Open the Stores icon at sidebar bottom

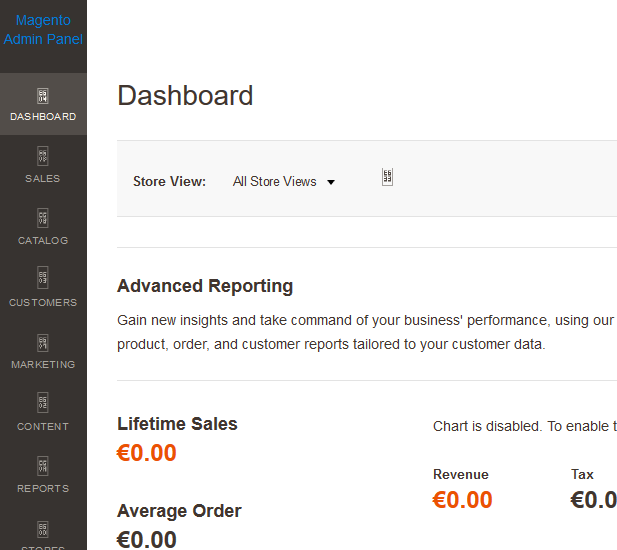[x=43, y=529]
